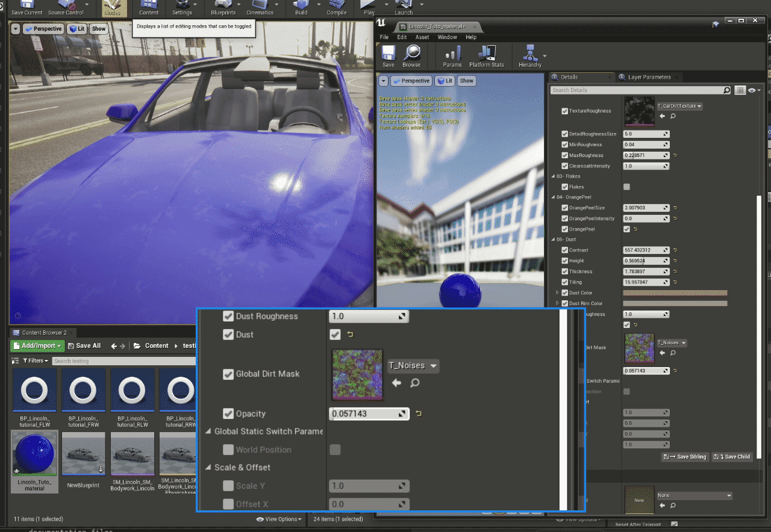The width and height of the screenshot is (771, 532).
Task: Disable the MinRoughness override checkbox
Action: (x=564, y=145)
